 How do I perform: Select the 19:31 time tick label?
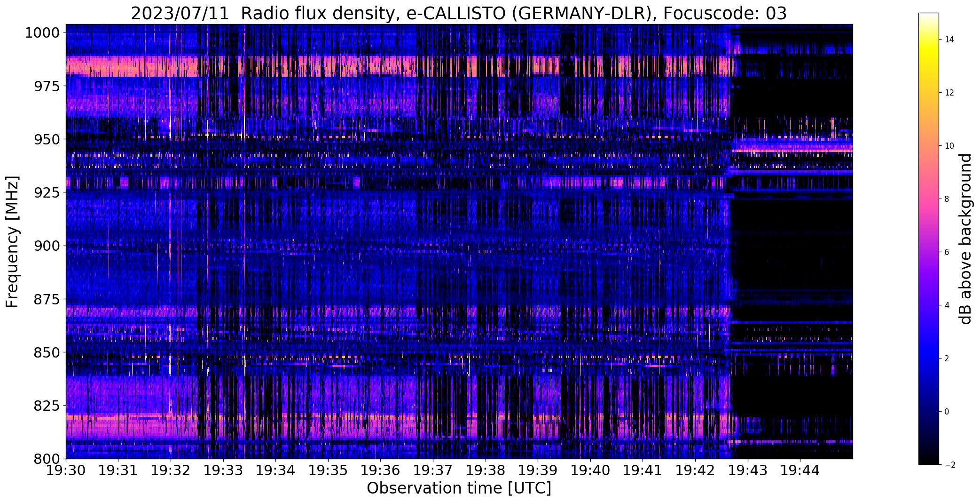point(118,470)
